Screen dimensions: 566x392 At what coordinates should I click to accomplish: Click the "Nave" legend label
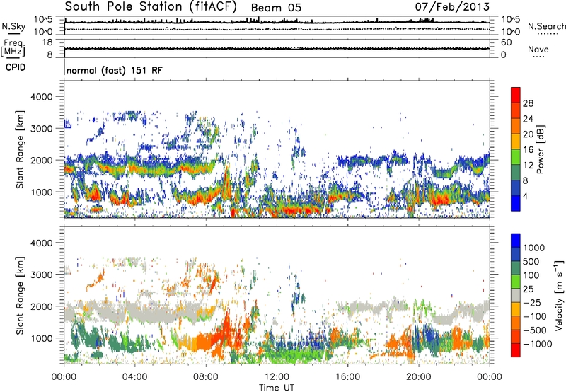[x=538, y=50]
